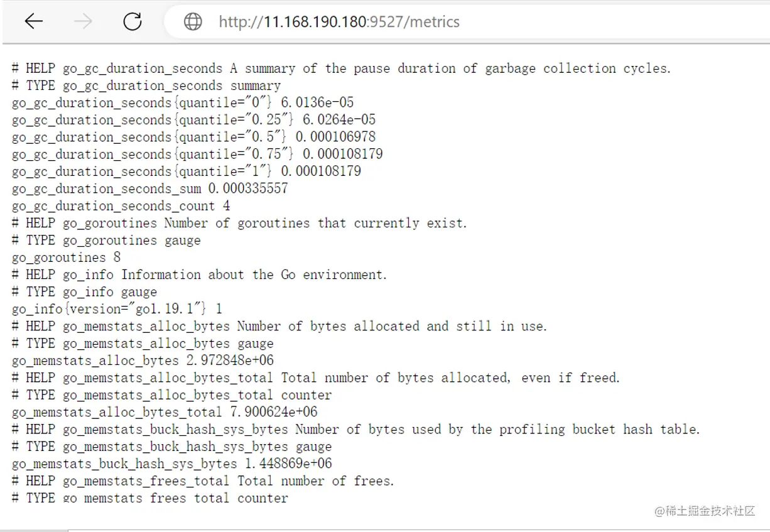770x532 pixels.
Task: Click the go_gc_duration_seconds_sum line
Action: 149,188
